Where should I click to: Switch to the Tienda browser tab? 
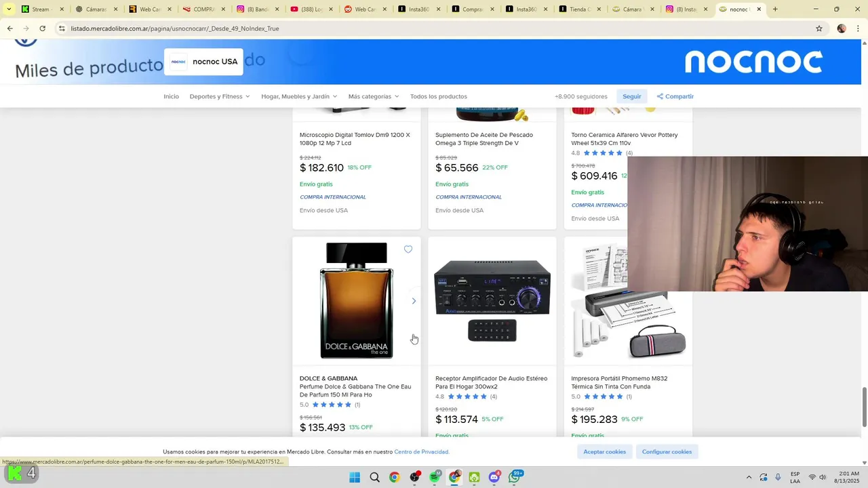click(579, 9)
